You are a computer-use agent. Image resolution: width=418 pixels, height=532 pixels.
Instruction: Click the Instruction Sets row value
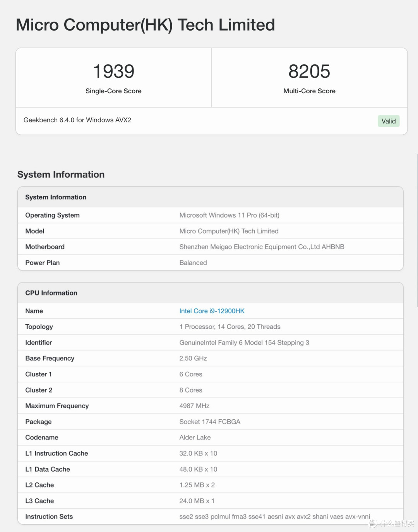[x=274, y=517]
